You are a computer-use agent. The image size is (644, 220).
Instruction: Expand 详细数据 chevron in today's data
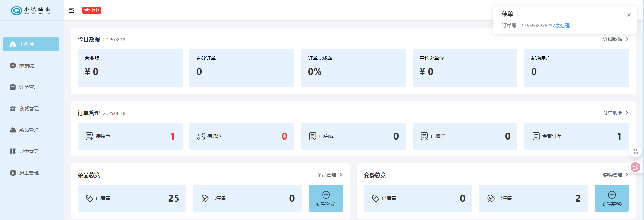626,39
